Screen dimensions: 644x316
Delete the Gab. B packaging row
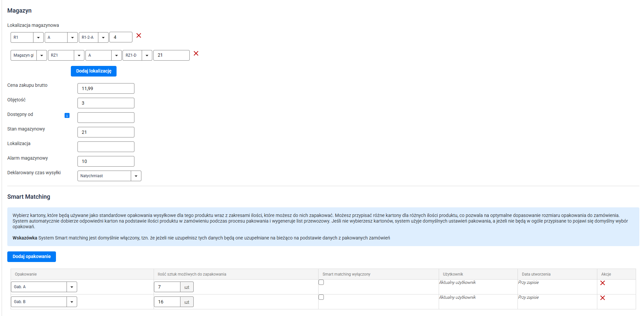point(603,298)
